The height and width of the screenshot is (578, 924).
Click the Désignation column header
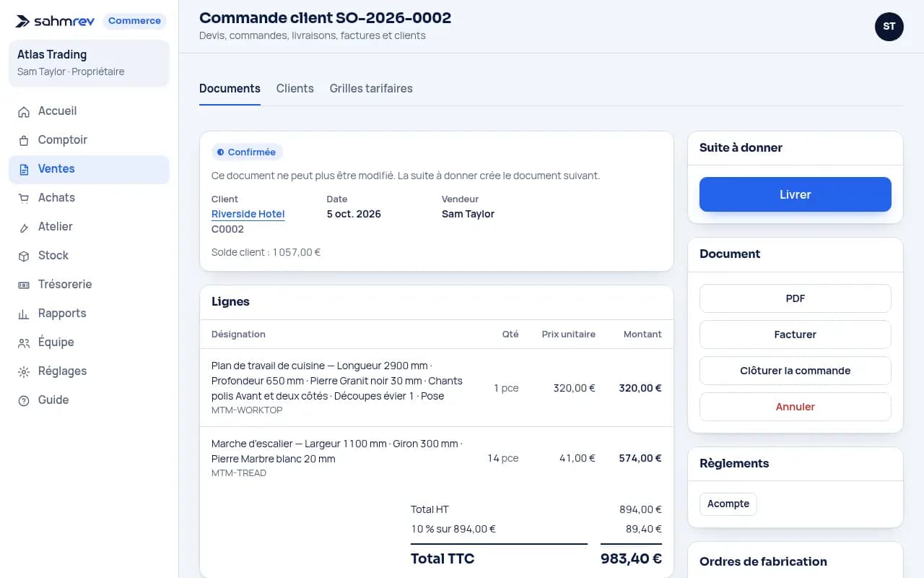pos(238,334)
